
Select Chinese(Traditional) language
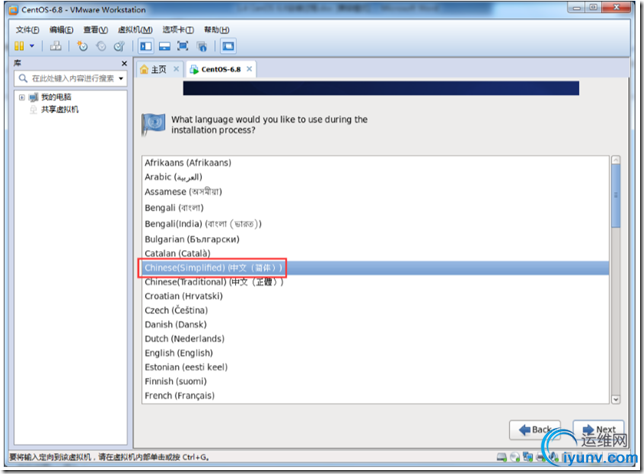pyautogui.click(x=375, y=282)
